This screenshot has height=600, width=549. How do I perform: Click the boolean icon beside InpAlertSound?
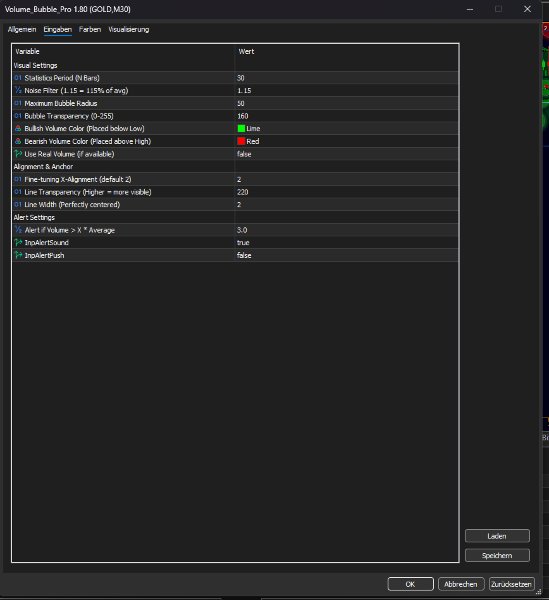(18, 243)
